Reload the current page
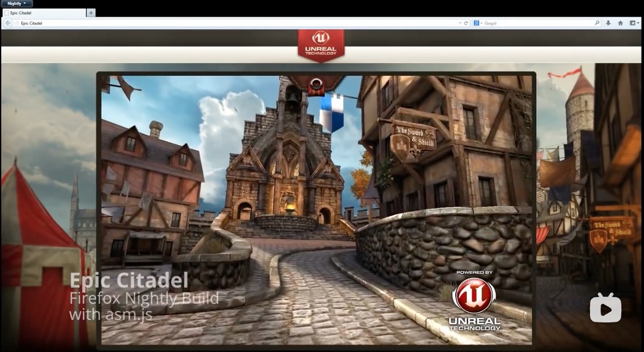 pyautogui.click(x=466, y=23)
